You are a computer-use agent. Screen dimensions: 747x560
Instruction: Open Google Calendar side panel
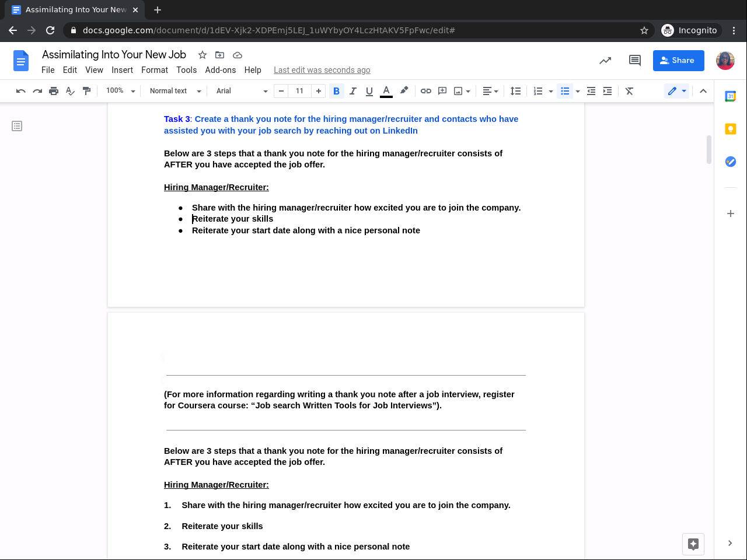[731, 96]
